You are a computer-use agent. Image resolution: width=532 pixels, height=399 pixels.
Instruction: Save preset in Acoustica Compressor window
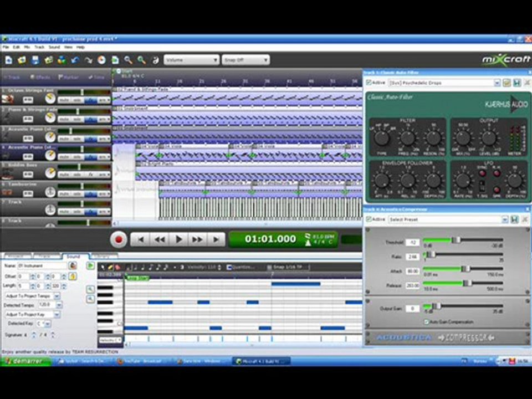(x=515, y=219)
